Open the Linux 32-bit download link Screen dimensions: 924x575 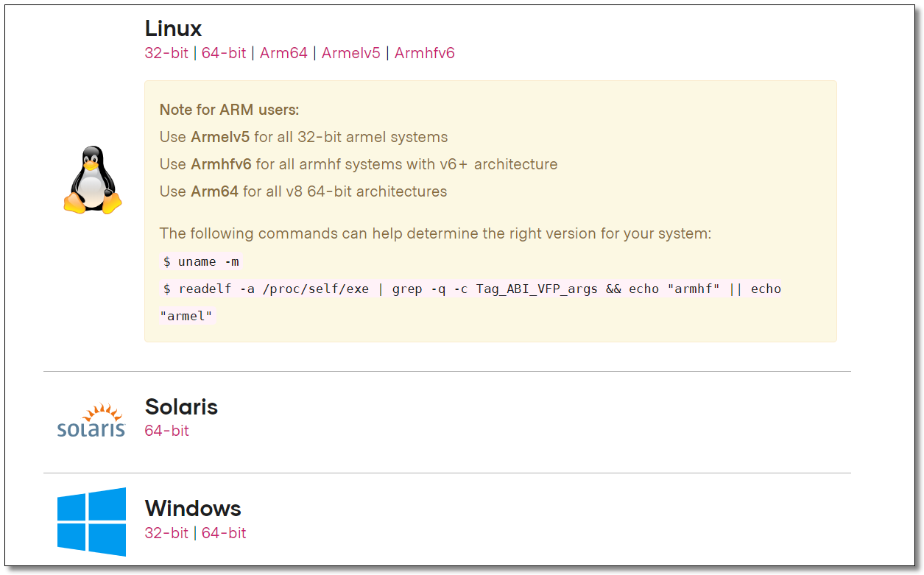[x=166, y=53]
